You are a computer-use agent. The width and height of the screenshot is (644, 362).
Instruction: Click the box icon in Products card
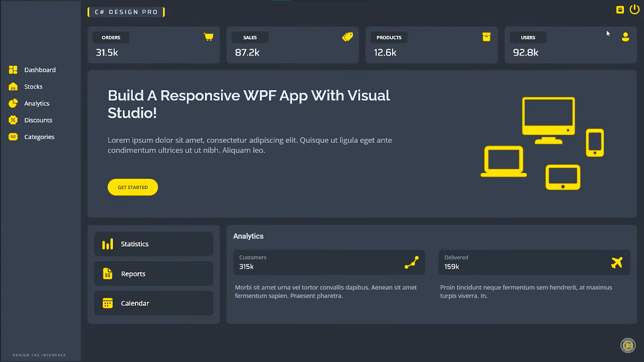(486, 37)
